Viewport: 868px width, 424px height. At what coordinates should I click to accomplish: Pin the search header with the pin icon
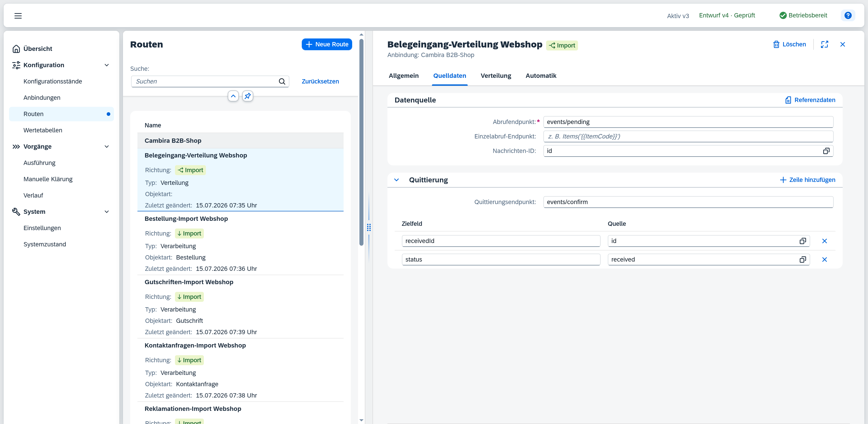click(x=248, y=96)
